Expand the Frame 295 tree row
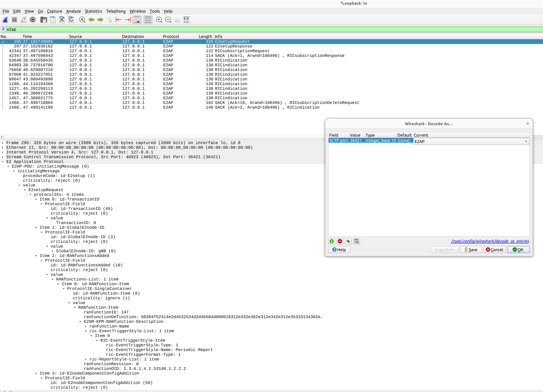 3,143
